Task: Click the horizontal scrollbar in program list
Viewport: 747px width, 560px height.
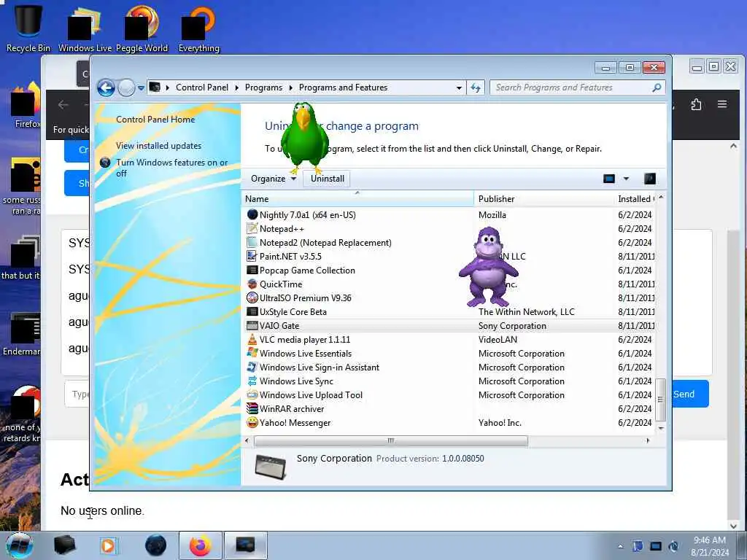Action: [x=391, y=441]
